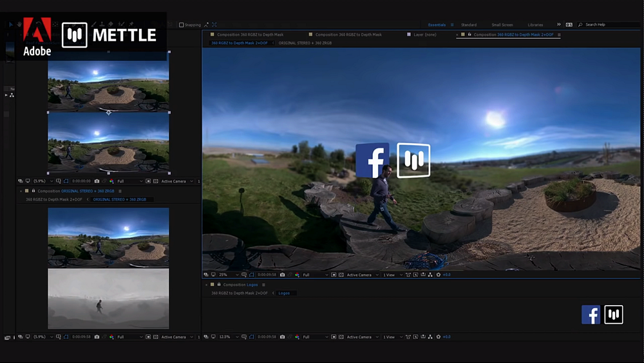644x363 pixels.
Task: Open the 1 View layout dropdown in 25% viewer
Action: point(393,275)
